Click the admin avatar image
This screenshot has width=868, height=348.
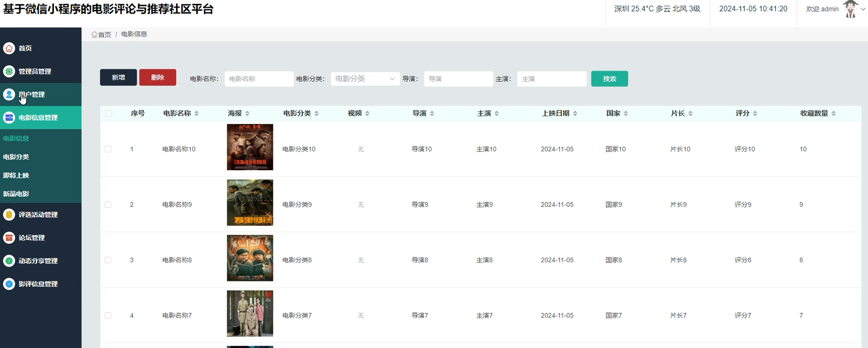[x=850, y=9]
